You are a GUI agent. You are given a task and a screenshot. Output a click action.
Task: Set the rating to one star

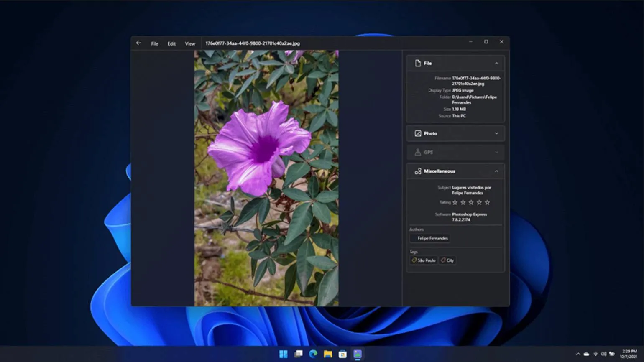[455, 202]
